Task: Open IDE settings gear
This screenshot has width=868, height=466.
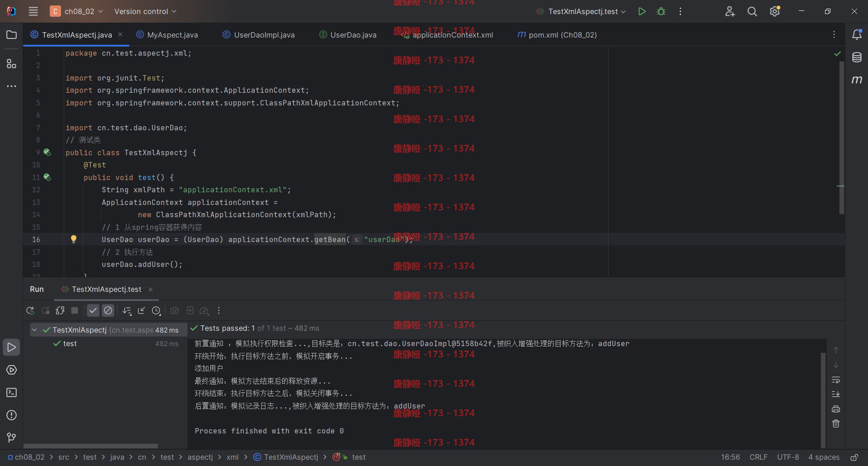Action: click(775, 11)
